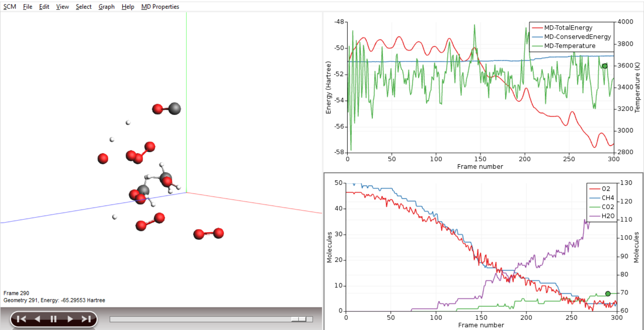The height and width of the screenshot is (330, 644).
Task: Open the MD Properties menu
Action: click(x=160, y=7)
